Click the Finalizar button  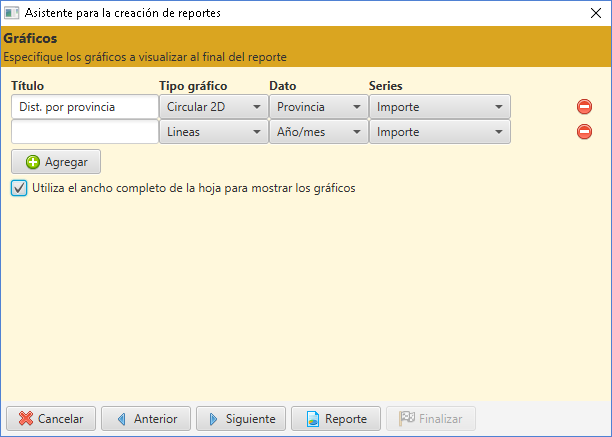pyautogui.click(x=431, y=419)
